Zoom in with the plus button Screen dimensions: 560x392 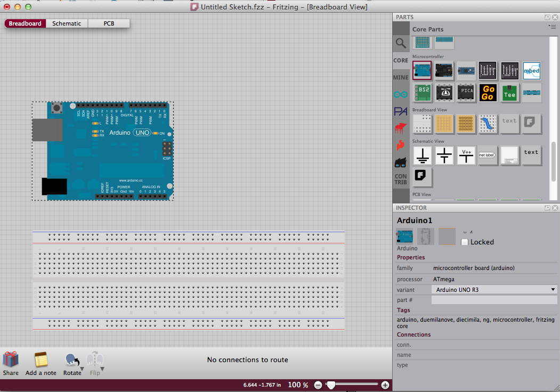(385, 385)
